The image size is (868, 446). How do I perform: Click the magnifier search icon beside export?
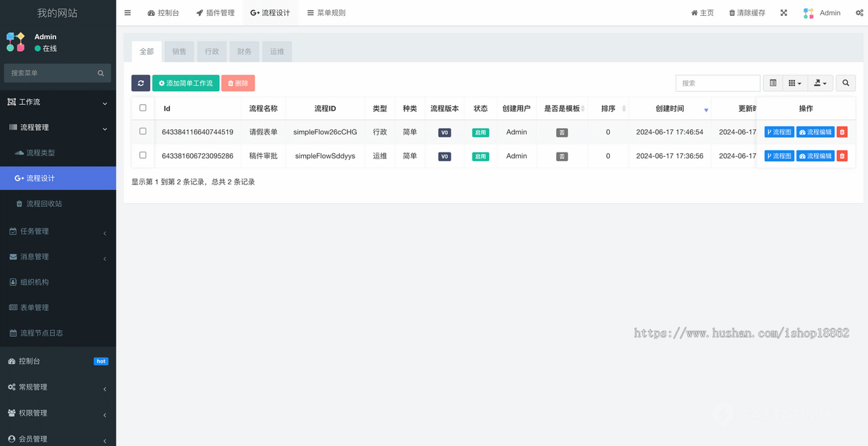[x=845, y=83]
